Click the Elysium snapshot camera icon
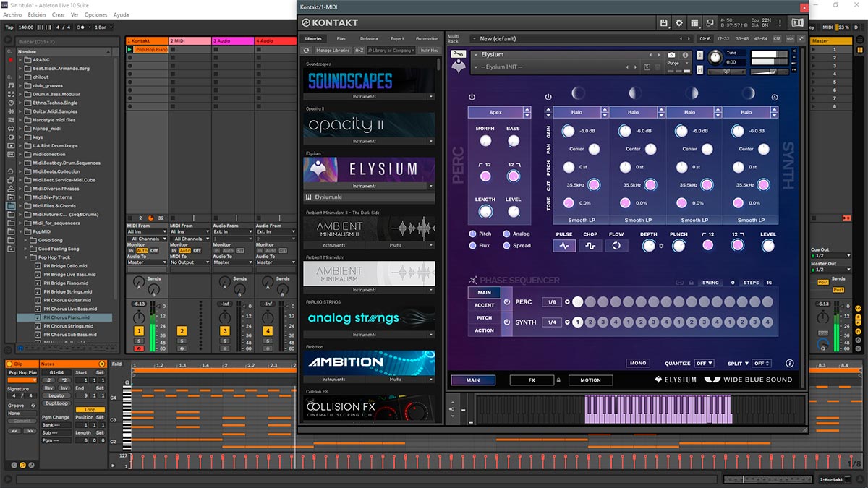The width and height of the screenshot is (868, 488). coord(671,55)
